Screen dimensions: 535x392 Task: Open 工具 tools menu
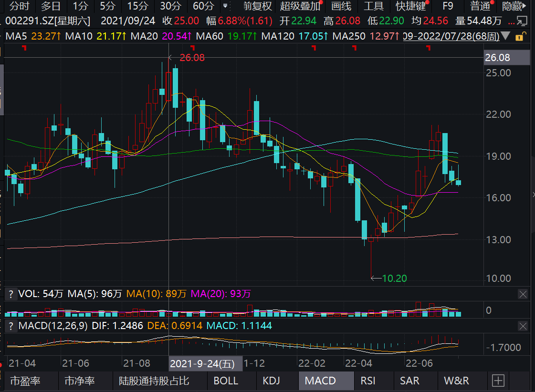point(374,6)
